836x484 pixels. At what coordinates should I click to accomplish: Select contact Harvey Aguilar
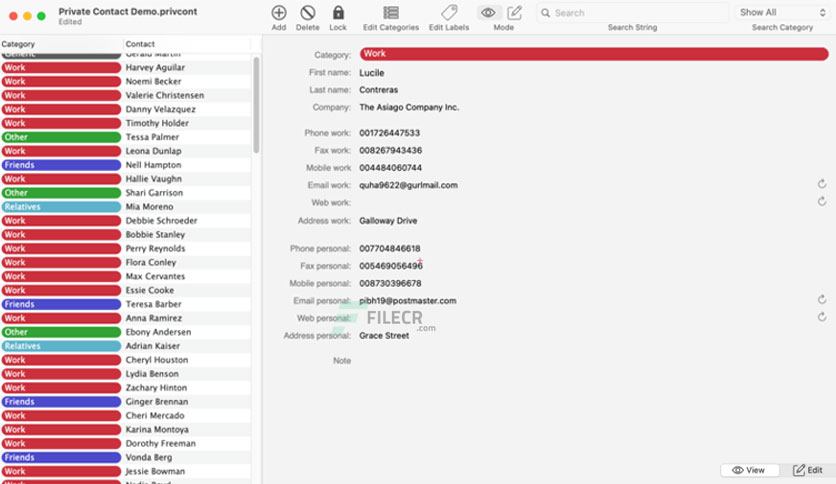coord(155,68)
